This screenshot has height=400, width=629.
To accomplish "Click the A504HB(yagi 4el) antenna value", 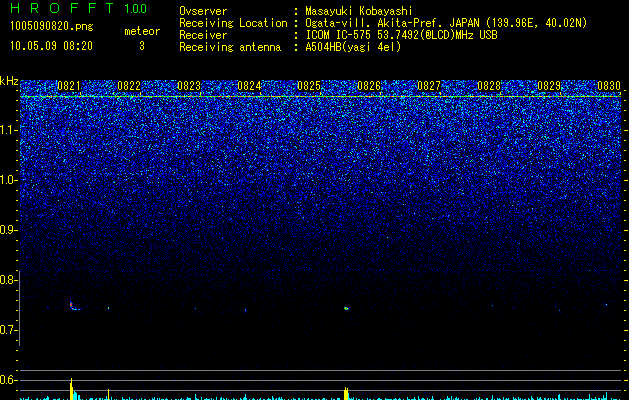I will pyautogui.click(x=353, y=47).
